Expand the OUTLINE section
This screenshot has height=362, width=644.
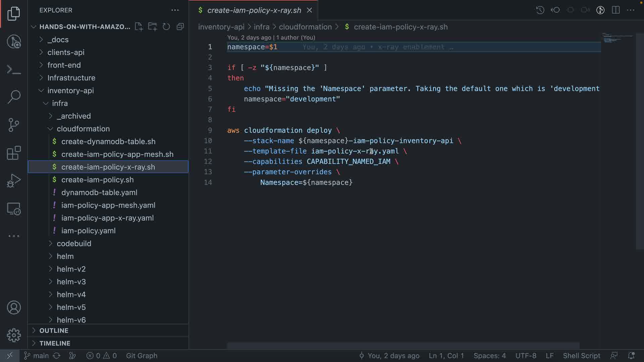point(54,330)
